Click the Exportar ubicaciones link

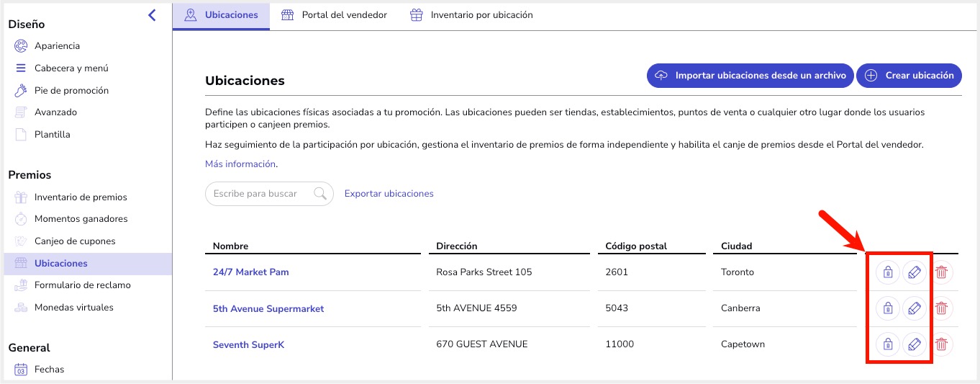[389, 194]
